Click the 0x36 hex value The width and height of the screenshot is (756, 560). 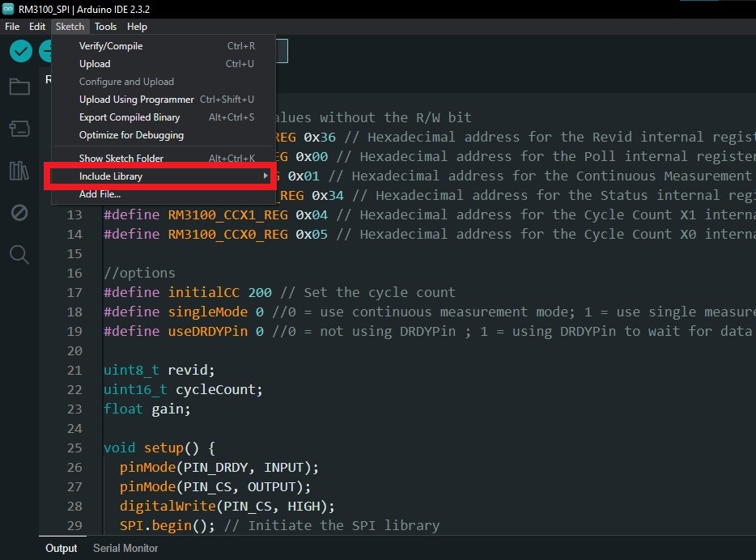(x=320, y=138)
